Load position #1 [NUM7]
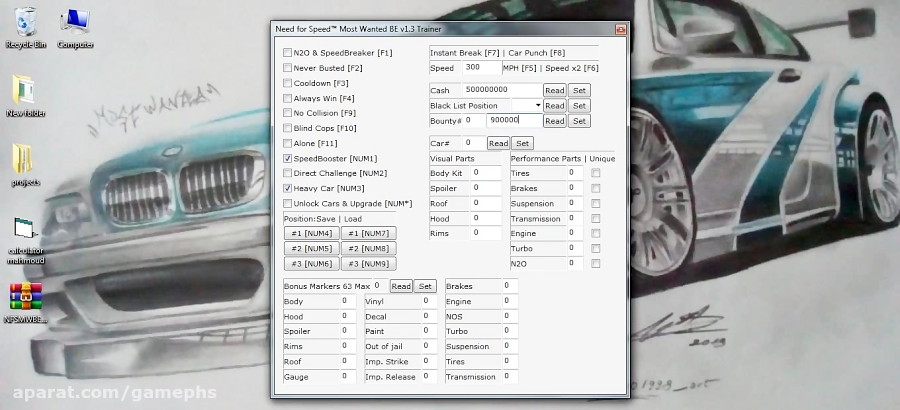This screenshot has height=410, width=900. pos(368,234)
